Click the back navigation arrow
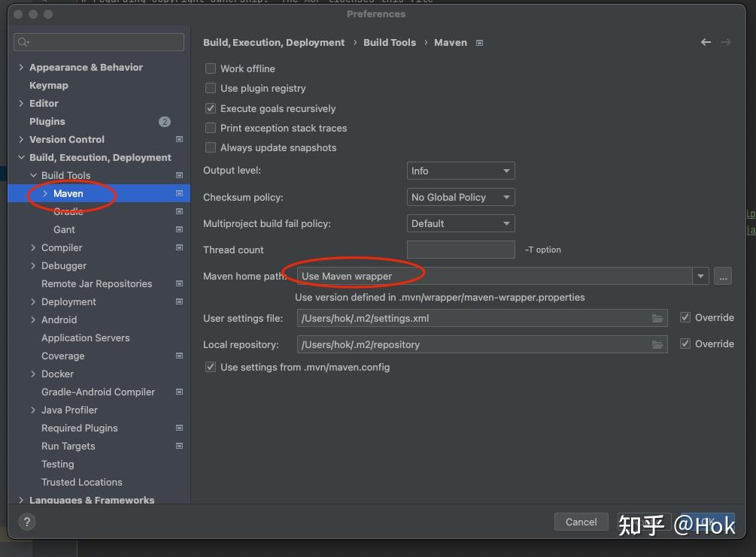 click(x=706, y=42)
